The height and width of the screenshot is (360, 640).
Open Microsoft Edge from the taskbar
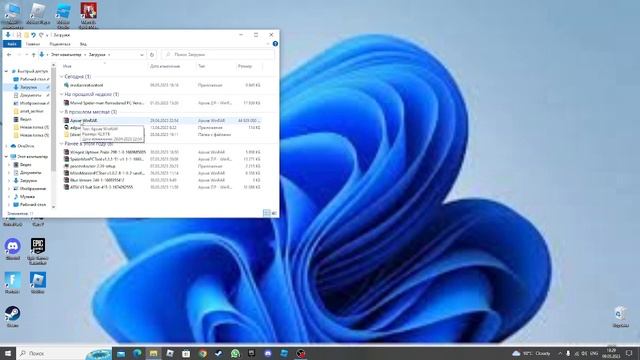click(137, 353)
